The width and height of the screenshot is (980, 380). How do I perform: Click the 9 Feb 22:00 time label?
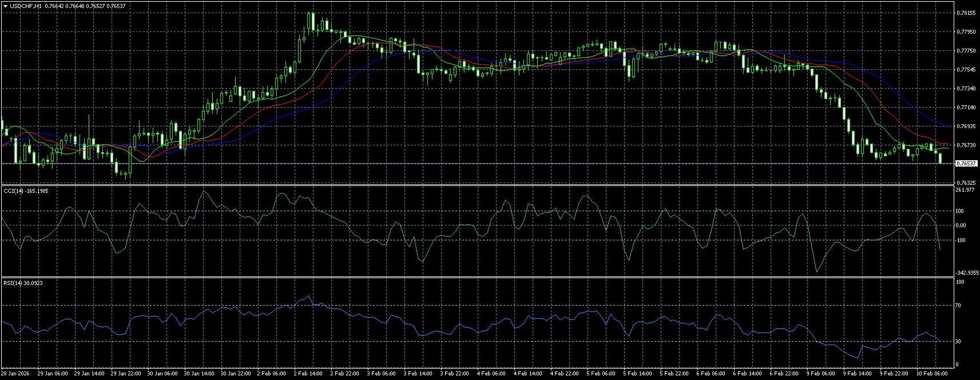click(x=894, y=374)
